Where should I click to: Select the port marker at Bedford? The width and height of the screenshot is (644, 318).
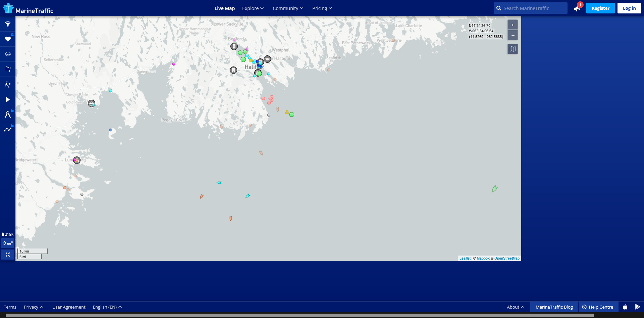pyautogui.click(x=234, y=46)
